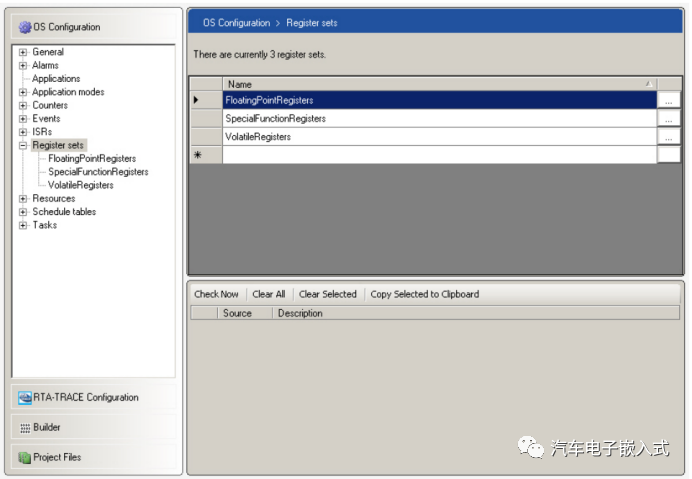
Task: Click Clear Selected
Action: (x=327, y=294)
